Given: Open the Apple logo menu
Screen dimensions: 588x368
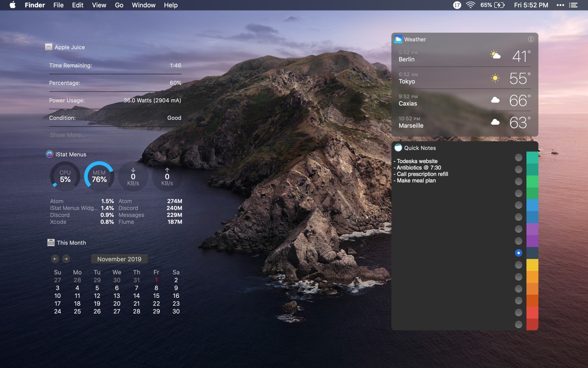Looking at the screenshot, I should tap(12, 5).
